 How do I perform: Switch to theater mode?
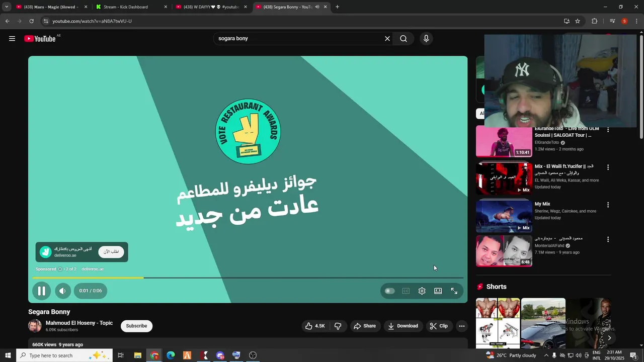tap(438, 291)
